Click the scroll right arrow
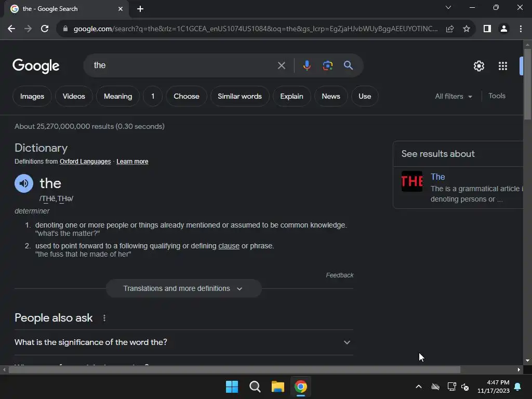 click(519, 370)
